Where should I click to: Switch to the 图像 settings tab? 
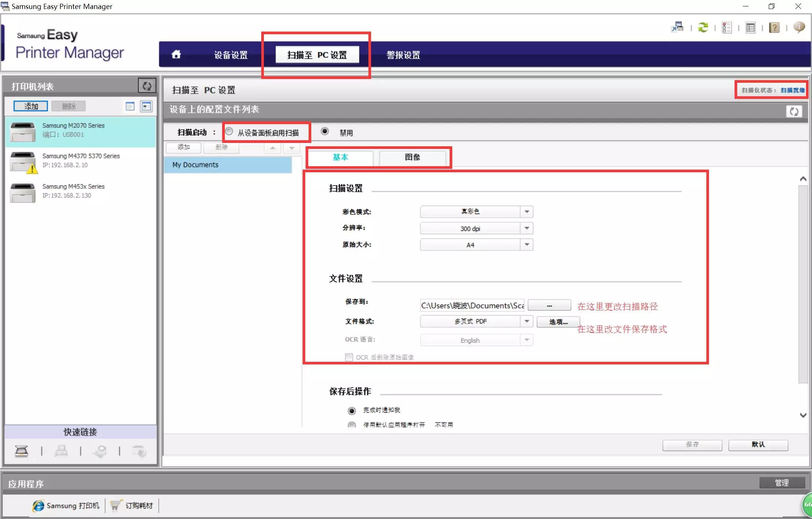coord(412,157)
